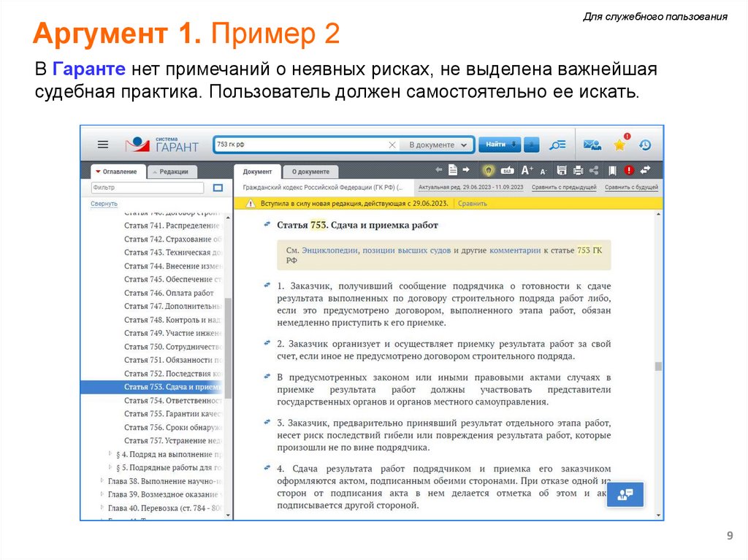Image resolution: width=748 pixels, height=560 pixels.
Task: Add a bookmark using the bookmark icon
Action: [x=614, y=170]
